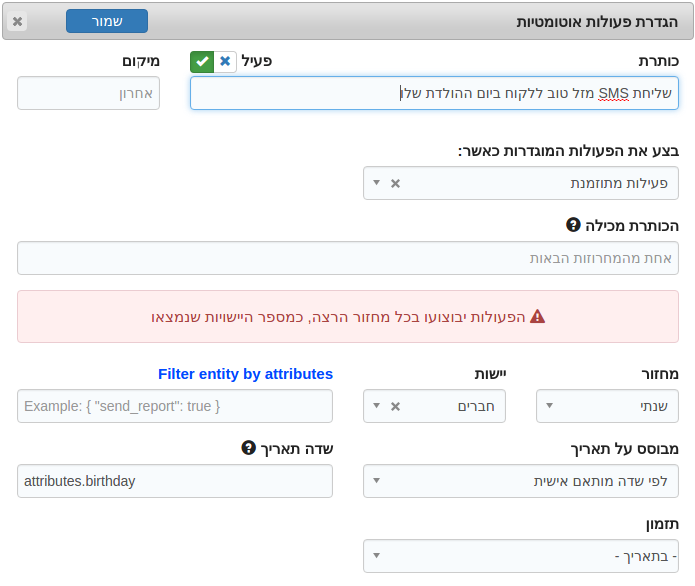Expand the יישות dropdown arrow

coord(376,406)
